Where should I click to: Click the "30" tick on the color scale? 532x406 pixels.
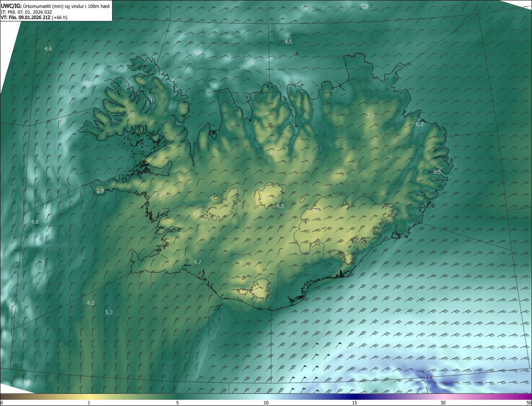coord(443,403)
